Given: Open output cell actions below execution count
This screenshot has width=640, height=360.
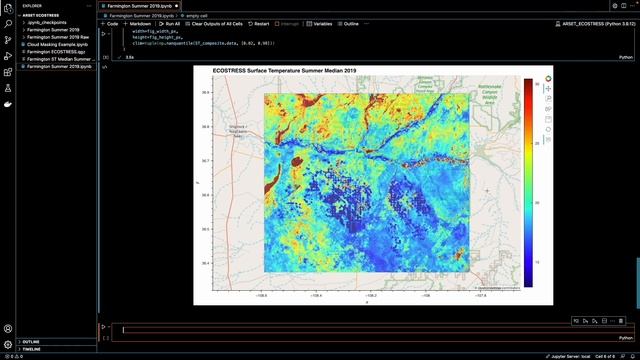Looking at the screenshot, I should pyautogui.click(x=105, y=67).
